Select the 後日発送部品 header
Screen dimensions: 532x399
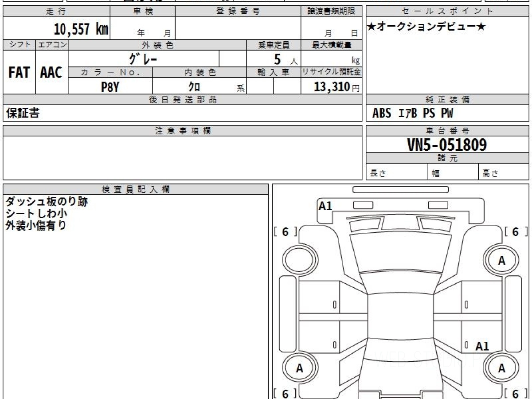(183, 100)
